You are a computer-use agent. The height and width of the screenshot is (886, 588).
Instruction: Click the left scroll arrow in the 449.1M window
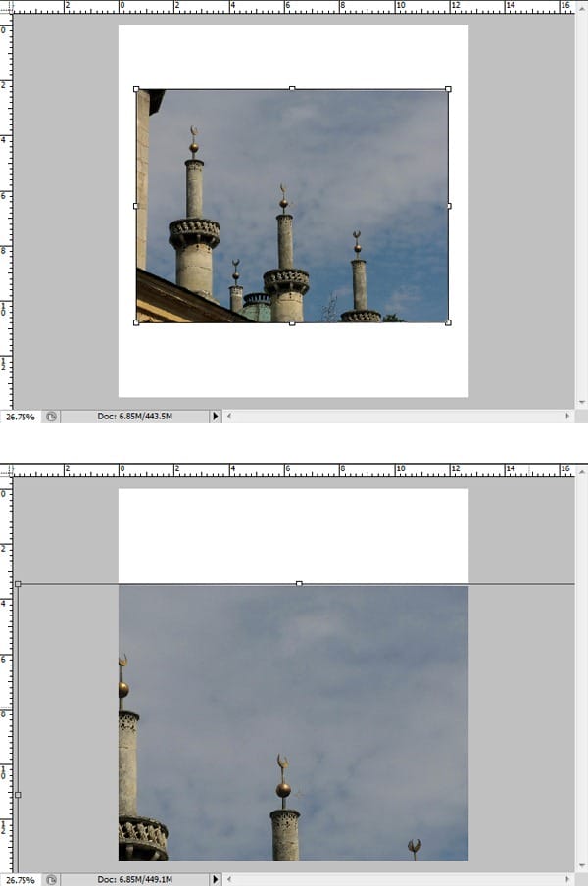tap(228, 879)
